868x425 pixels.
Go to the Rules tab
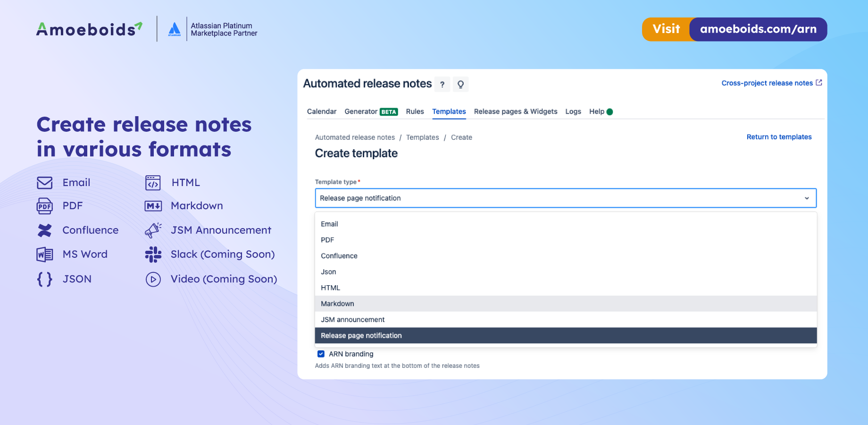point(415,111)
